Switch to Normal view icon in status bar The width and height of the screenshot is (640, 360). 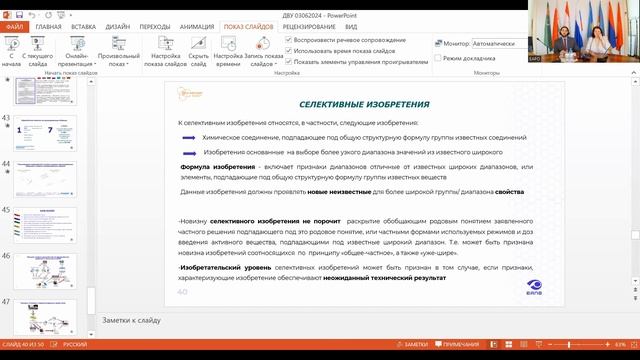point(493,344)
